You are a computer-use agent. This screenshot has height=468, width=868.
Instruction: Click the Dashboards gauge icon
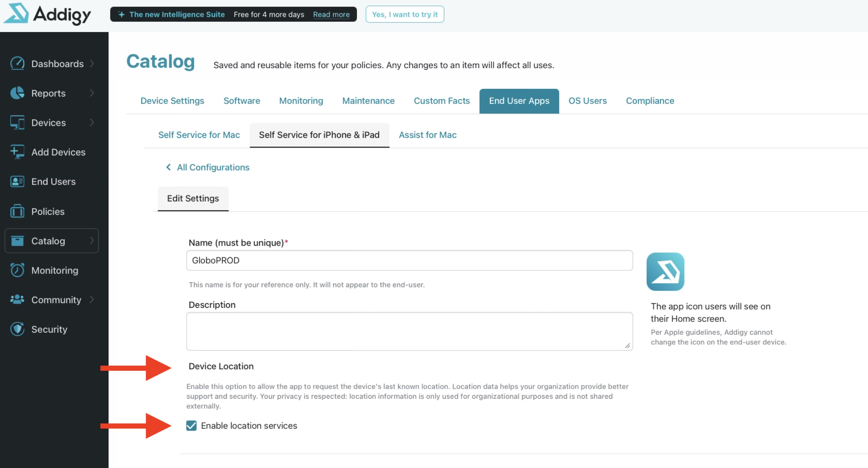click(x=17, y=64)
